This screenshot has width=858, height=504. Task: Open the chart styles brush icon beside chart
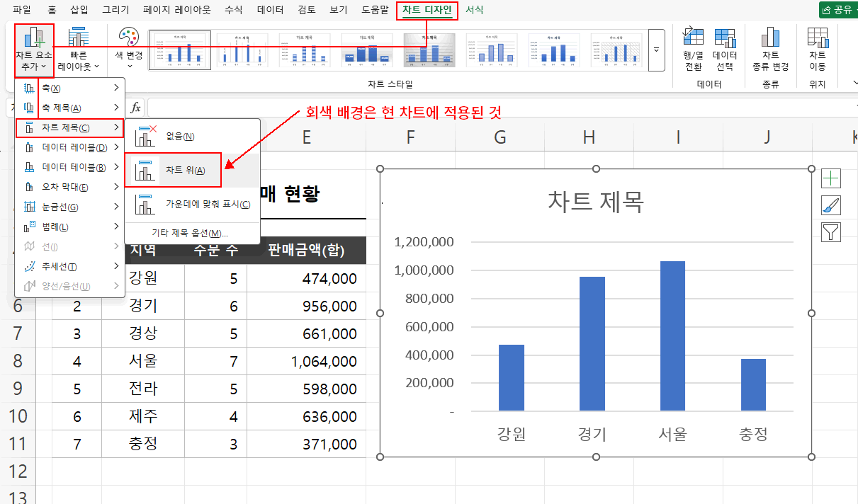point(830,205)
